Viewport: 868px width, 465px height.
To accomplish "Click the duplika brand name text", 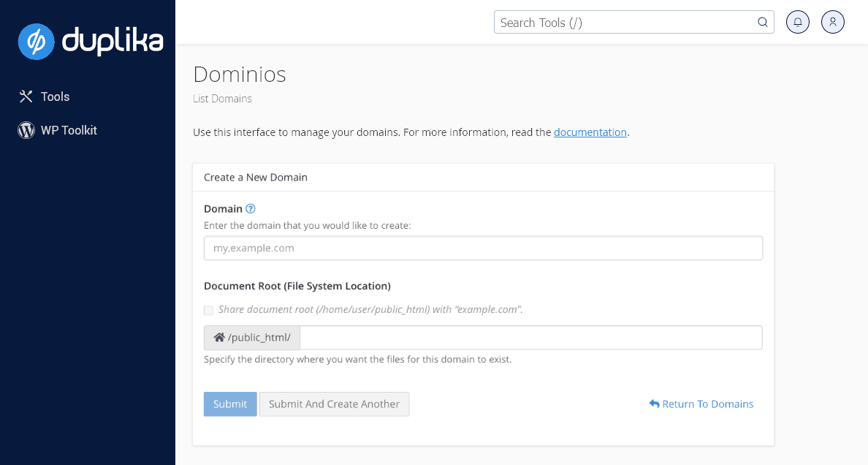I will coord(113,41).
